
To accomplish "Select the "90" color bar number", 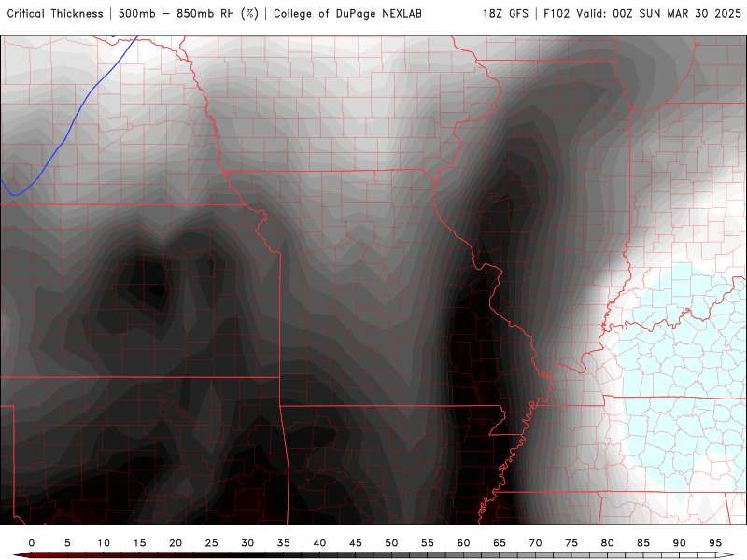I will click(x=680, y=543).
